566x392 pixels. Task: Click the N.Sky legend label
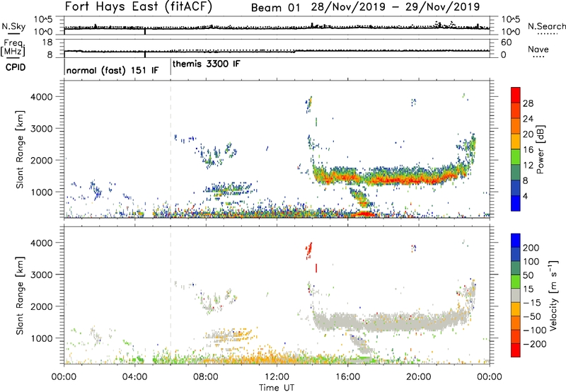point(13,26)
